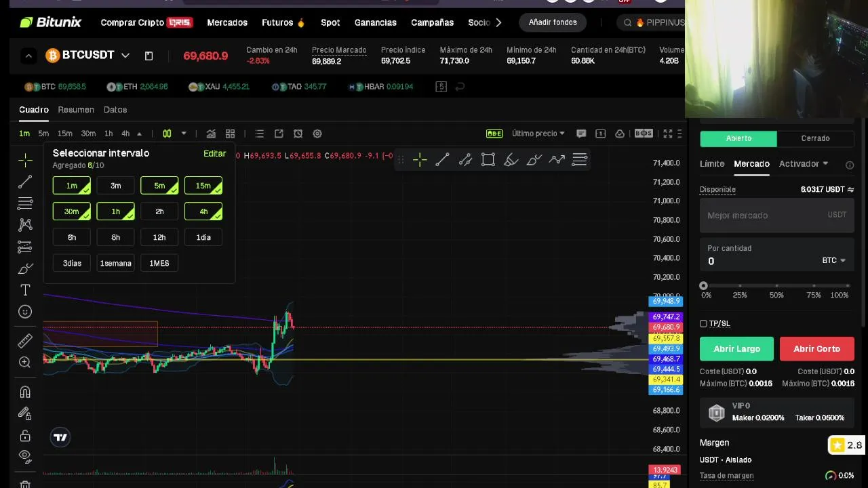This screenshot has height=488, width=868.
Task: Toggle the 6h interval option
Action: coord(72,237)
